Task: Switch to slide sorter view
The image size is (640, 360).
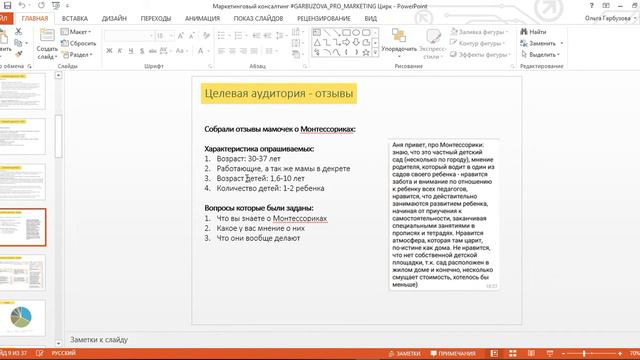Action: coord(513,353)
